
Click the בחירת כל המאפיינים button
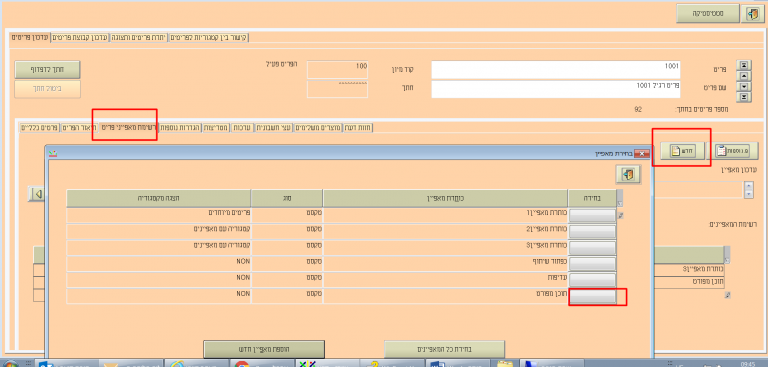pos(444,349)
